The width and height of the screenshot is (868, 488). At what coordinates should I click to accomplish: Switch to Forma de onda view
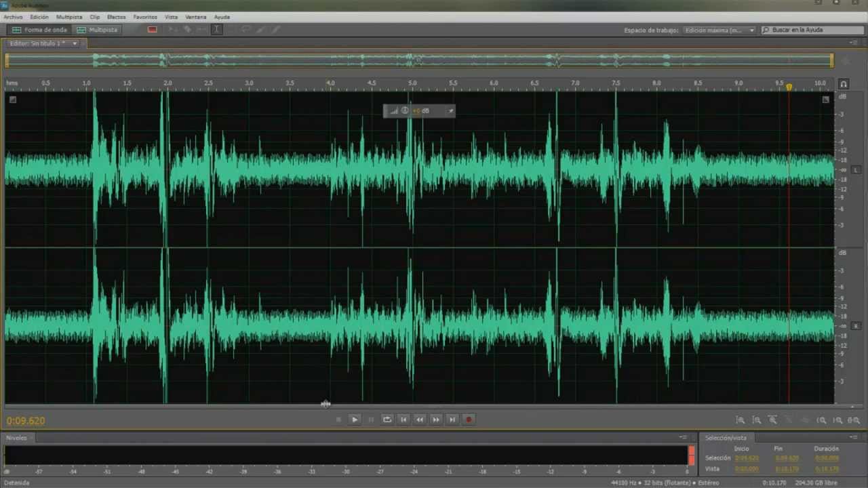click(x=39, y=30)
